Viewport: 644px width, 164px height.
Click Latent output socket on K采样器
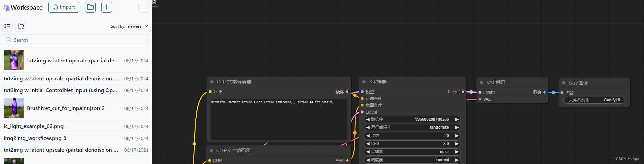(x=463, y=92)
